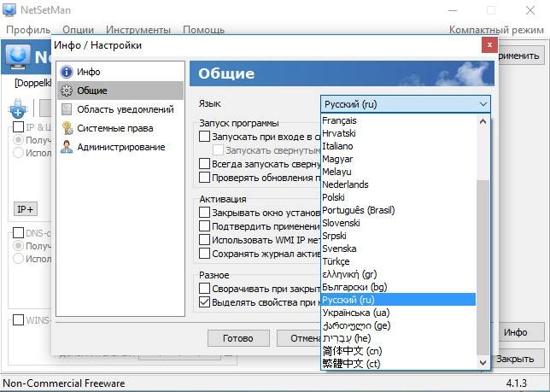Viewport: 550px width, 392px height.
Task: Choose ελληνική (gr) language
Action: (399, 274)
